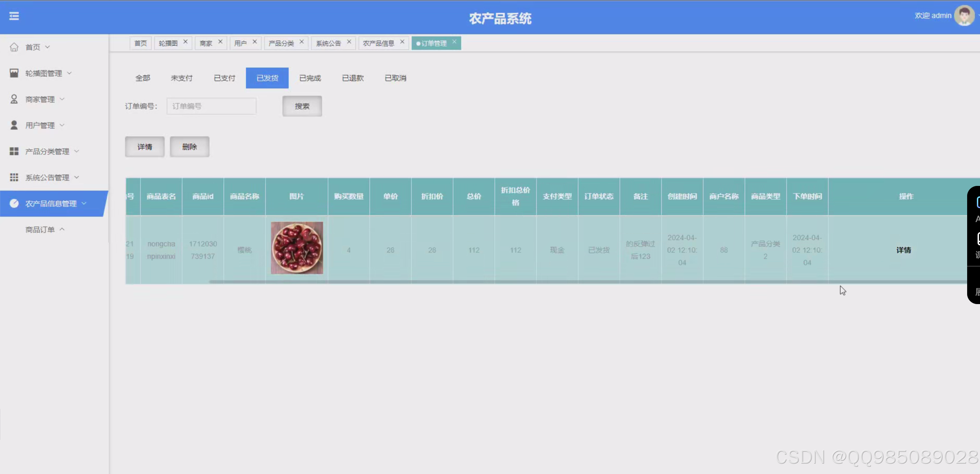Select the 已取消 cancelled filter
Viewport: 980px width, 474px height.
(395, 77)
